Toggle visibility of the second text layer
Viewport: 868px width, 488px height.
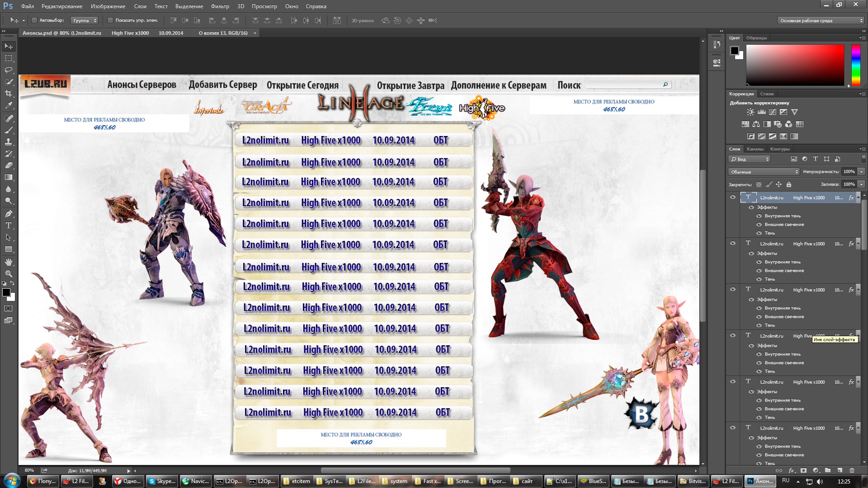[x=733, y=243]
